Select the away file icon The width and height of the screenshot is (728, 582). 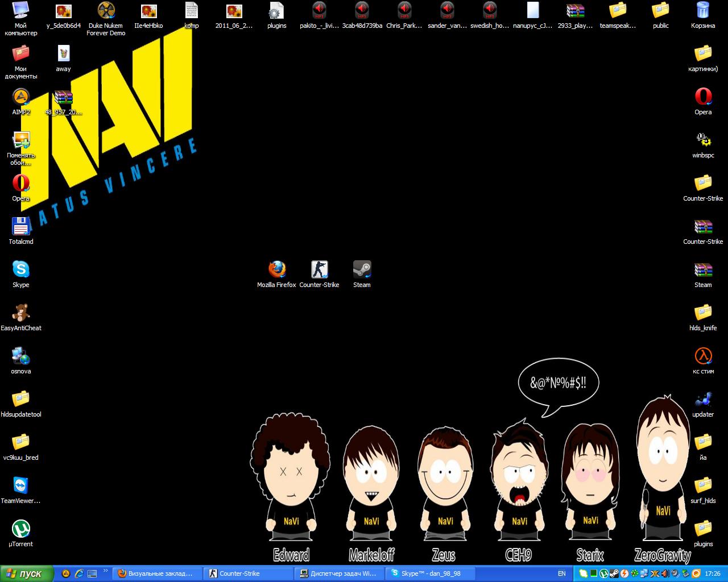63,59
